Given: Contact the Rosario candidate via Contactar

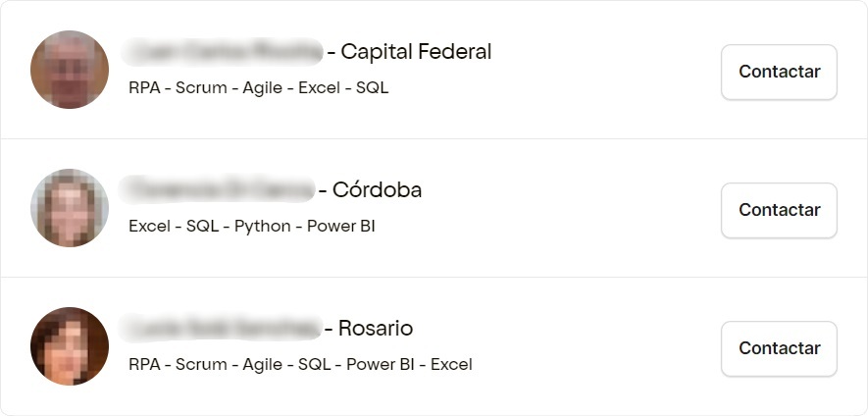Looking at the screenshot, I should 779,348.
